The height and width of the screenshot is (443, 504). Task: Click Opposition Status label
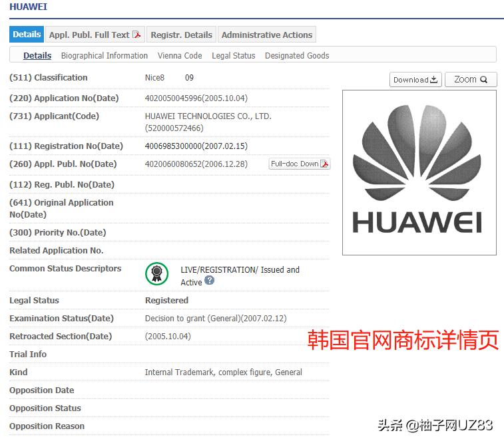point(45,408)
